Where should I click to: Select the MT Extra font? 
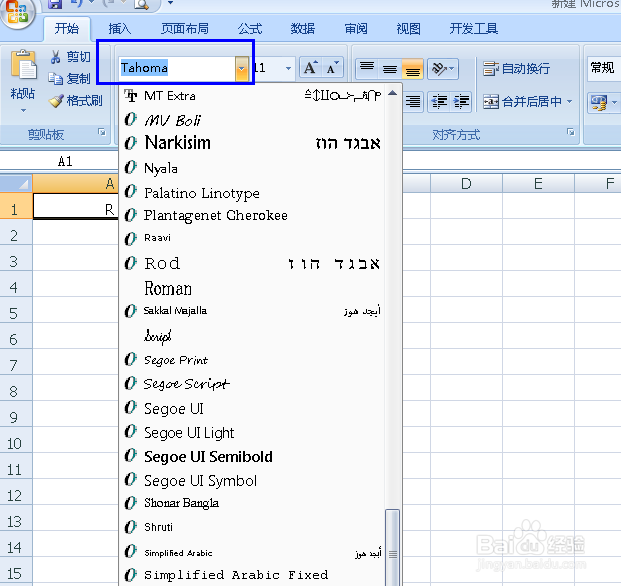click(252, 95)
